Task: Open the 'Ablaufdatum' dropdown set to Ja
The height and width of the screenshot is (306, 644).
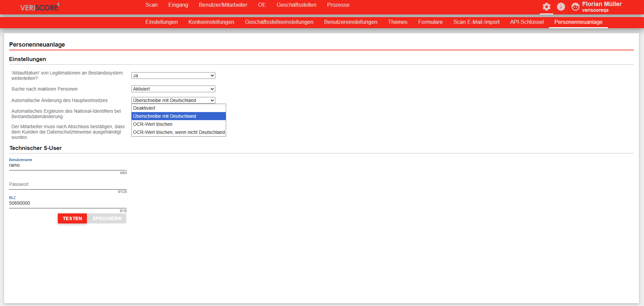Action: [x=173, y=75]
